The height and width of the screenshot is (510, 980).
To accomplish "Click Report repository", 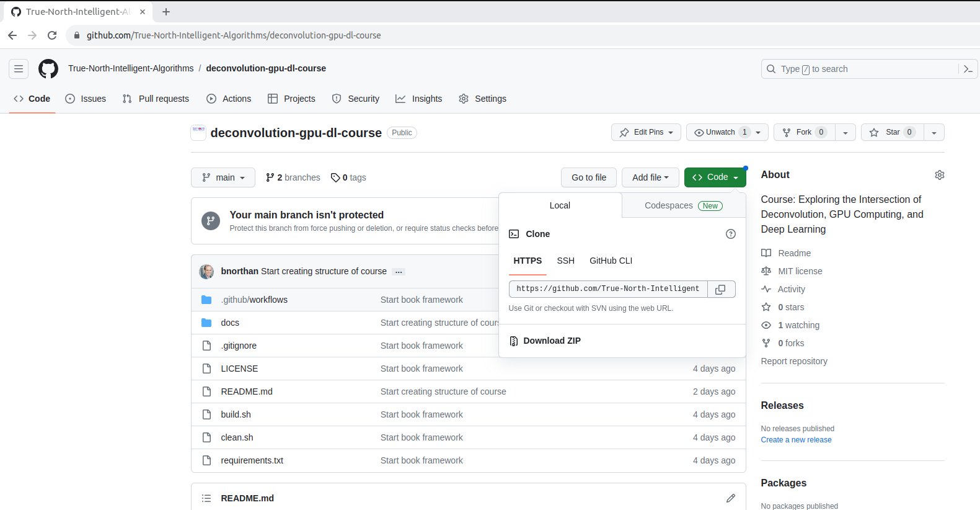I will [794, 361].
